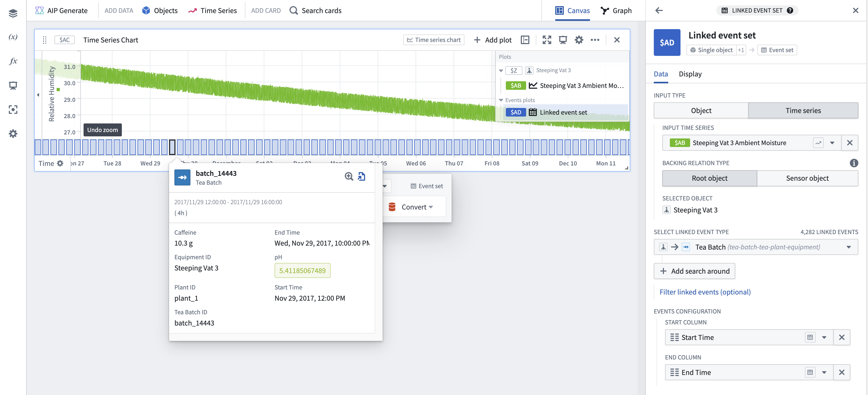The width and height of the screenshot is (868, 395).
Task: Go back with the left arrow in side panel
Action: coord(659,10)
